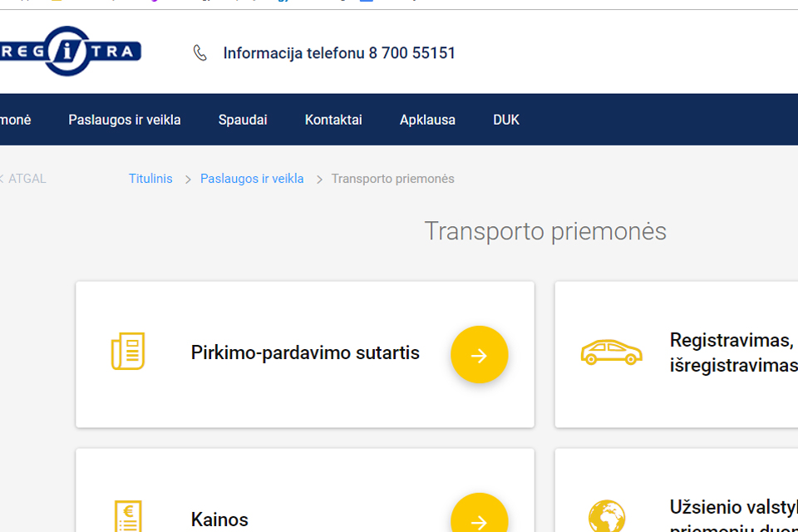
Task: Click the Titulinis breadcrumb link
Action: [150, 179]
